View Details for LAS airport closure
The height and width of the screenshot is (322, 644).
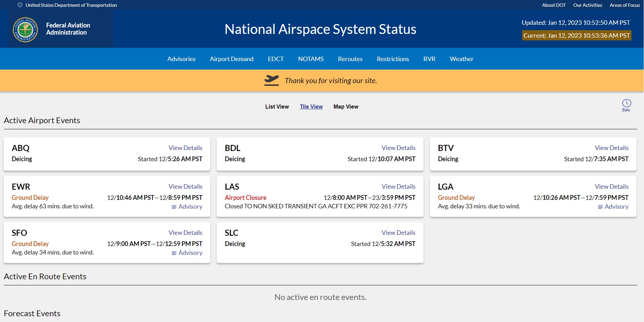coord(398,187)
